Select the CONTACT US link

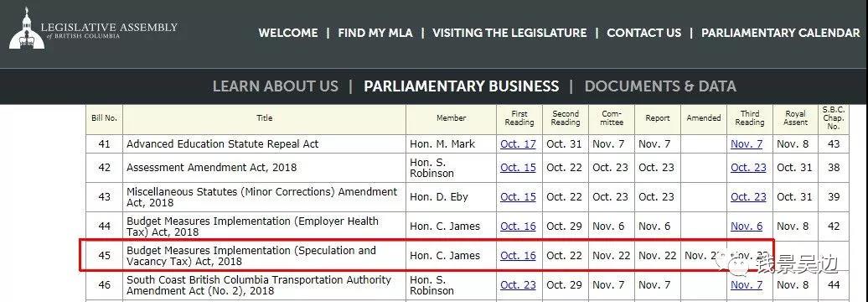tap(643, 33)
